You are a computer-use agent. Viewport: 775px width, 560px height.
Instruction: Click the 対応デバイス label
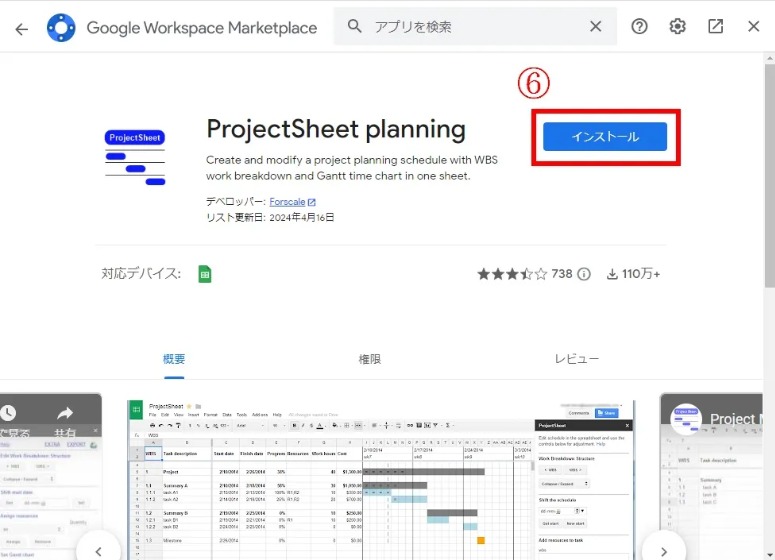[x=141, y=273]
